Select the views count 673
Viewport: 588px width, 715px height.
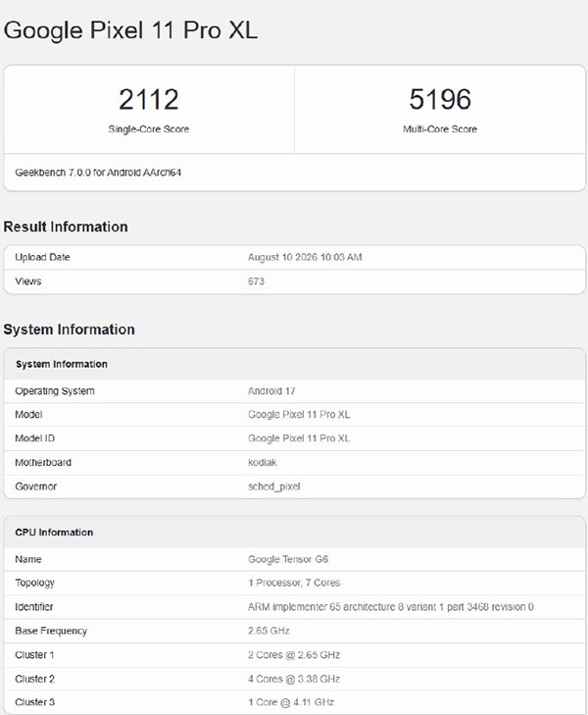point(256,281)
